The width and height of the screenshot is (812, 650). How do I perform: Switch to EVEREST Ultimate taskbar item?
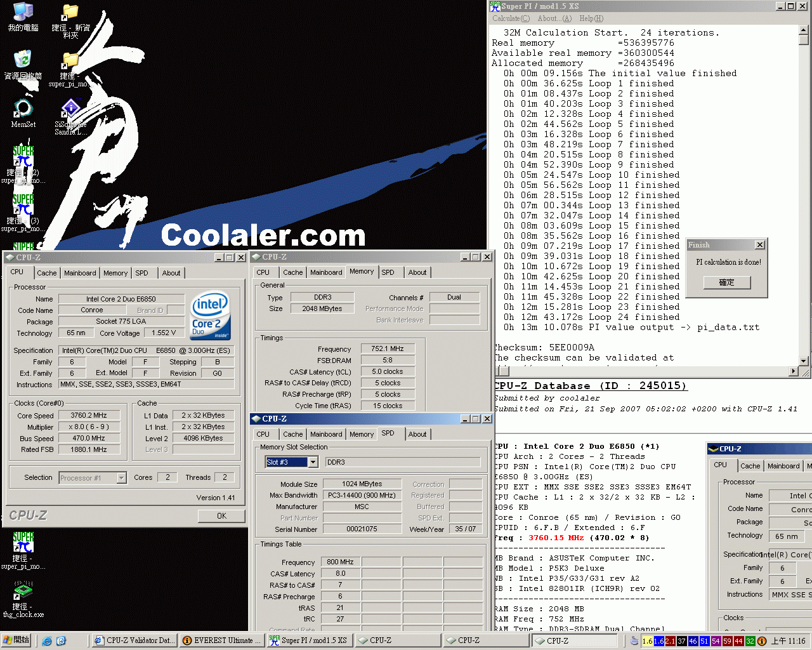tap(222, 640)
